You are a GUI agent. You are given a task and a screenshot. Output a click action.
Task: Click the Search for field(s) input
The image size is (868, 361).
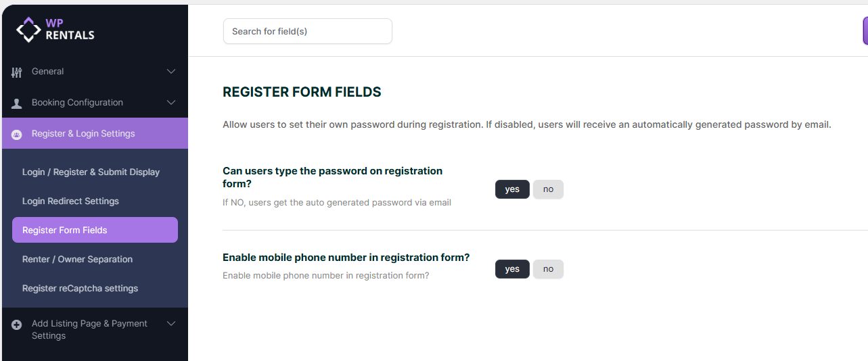[x=307, y=31]
